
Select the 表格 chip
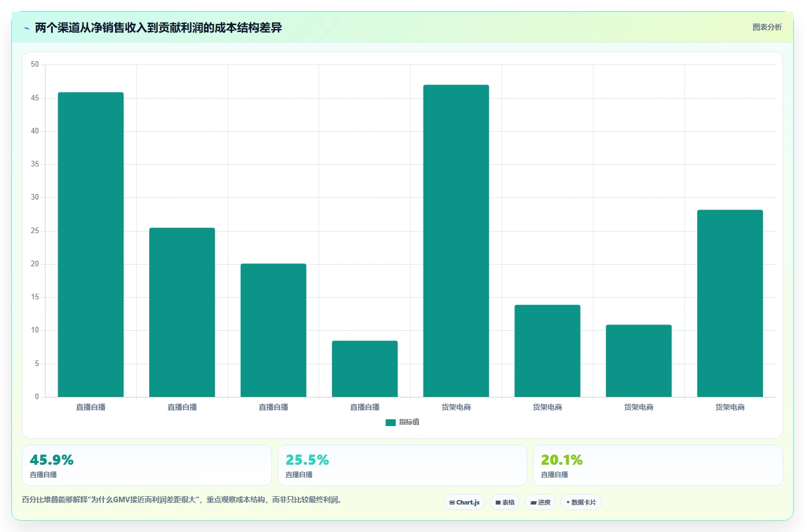[x=505, y=502]
